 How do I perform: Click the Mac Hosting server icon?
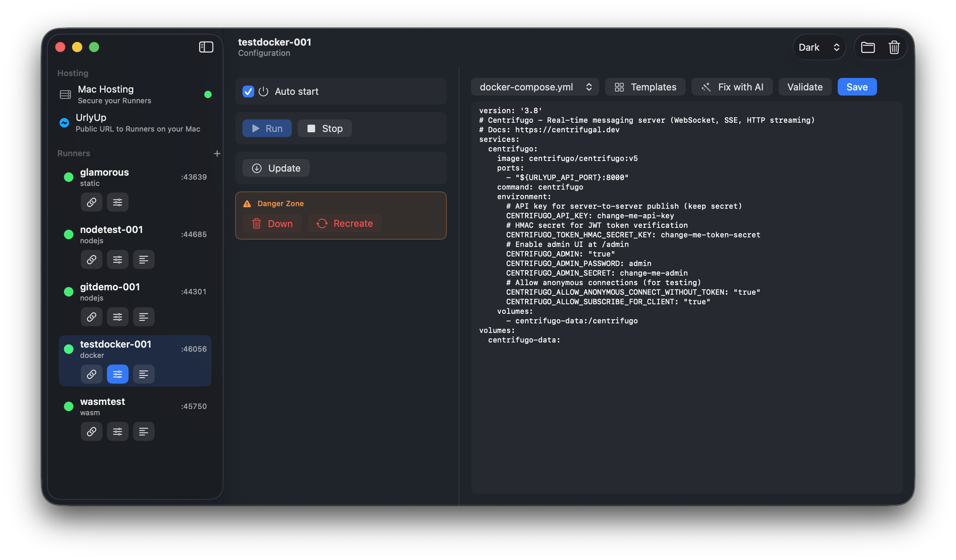click(65, 94)
